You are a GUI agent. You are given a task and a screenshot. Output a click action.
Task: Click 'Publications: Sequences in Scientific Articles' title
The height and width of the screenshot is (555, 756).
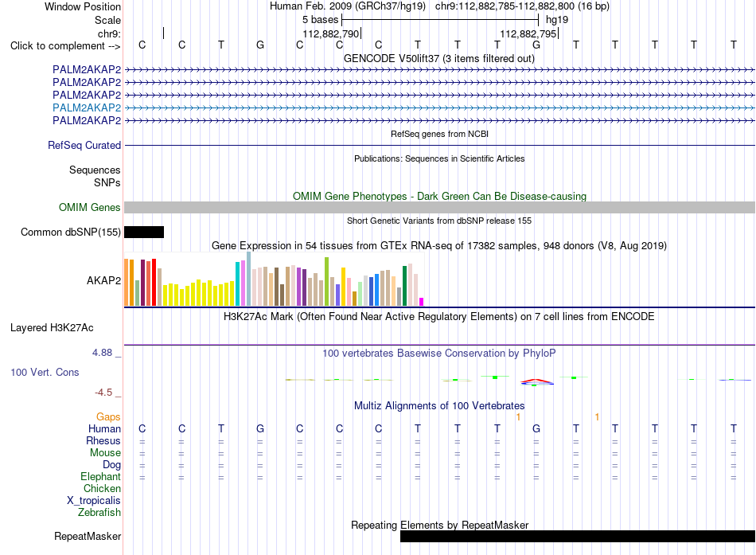coord(439,158)
